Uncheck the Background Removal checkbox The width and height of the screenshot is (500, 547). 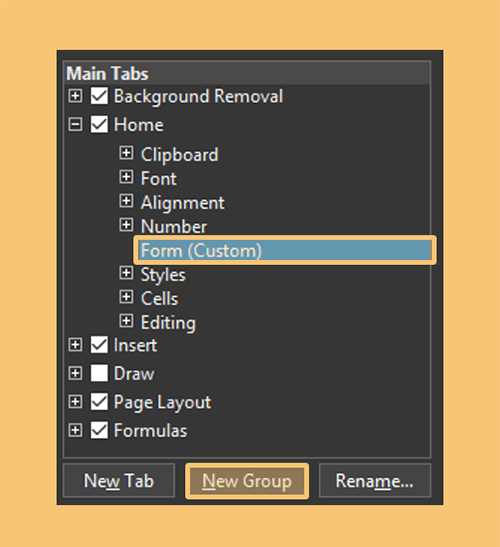coord(99,96)
